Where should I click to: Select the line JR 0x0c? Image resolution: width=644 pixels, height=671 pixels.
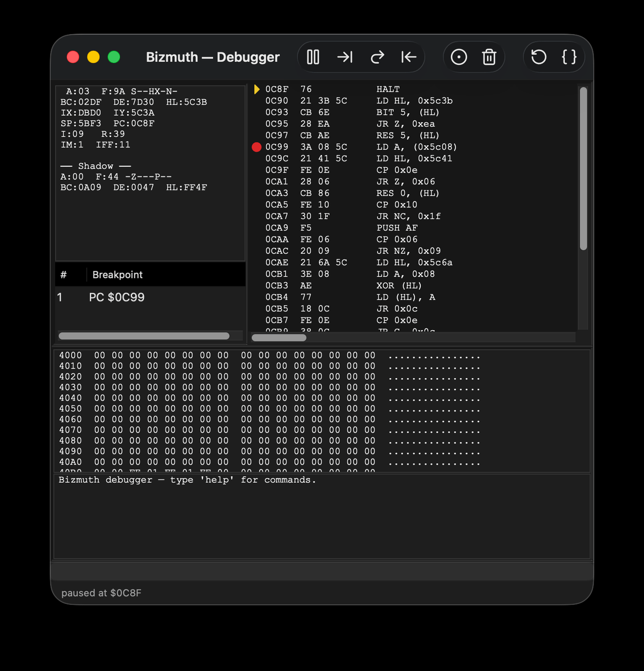(413, 308)
